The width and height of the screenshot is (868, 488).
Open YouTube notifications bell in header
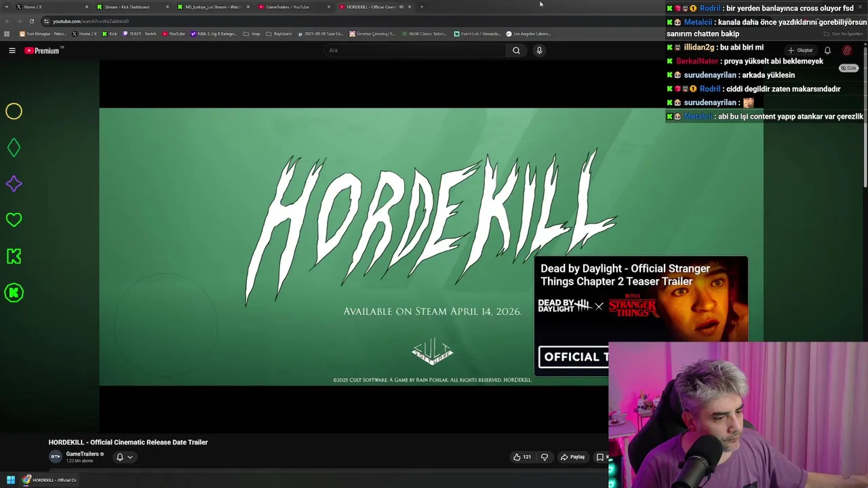(x=827, y=50)
